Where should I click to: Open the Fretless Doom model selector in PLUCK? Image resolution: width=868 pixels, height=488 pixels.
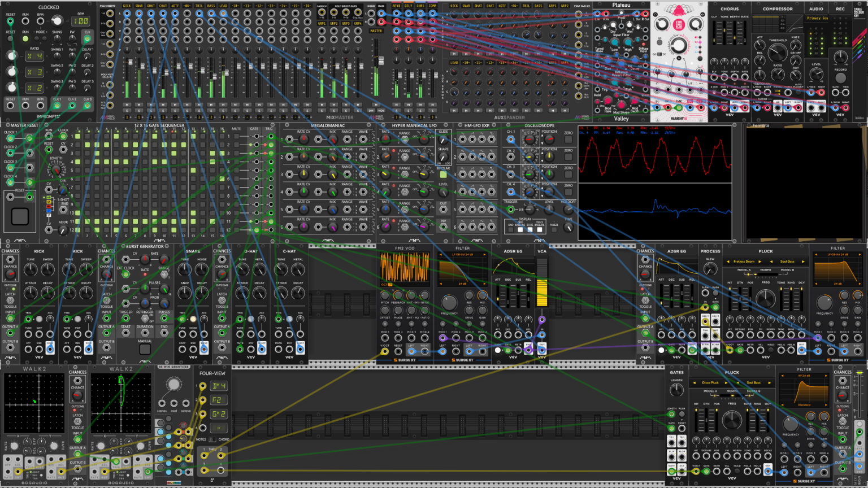(744, 262)
